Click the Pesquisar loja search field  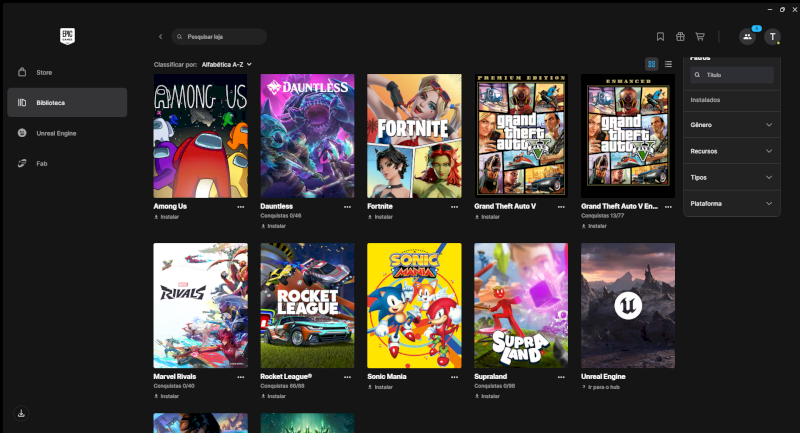tap(219, 37)
